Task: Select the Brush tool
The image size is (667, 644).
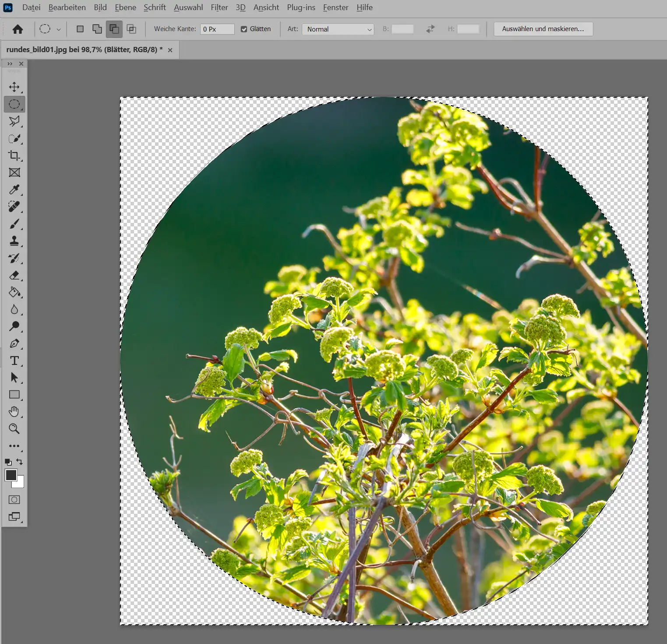Action: tap(14, 224)
